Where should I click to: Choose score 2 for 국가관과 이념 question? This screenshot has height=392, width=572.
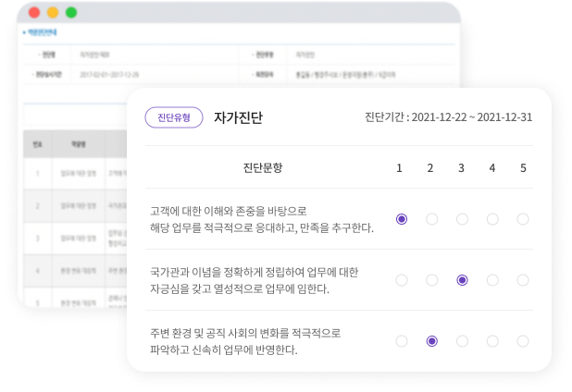click(x=431, y=280)
